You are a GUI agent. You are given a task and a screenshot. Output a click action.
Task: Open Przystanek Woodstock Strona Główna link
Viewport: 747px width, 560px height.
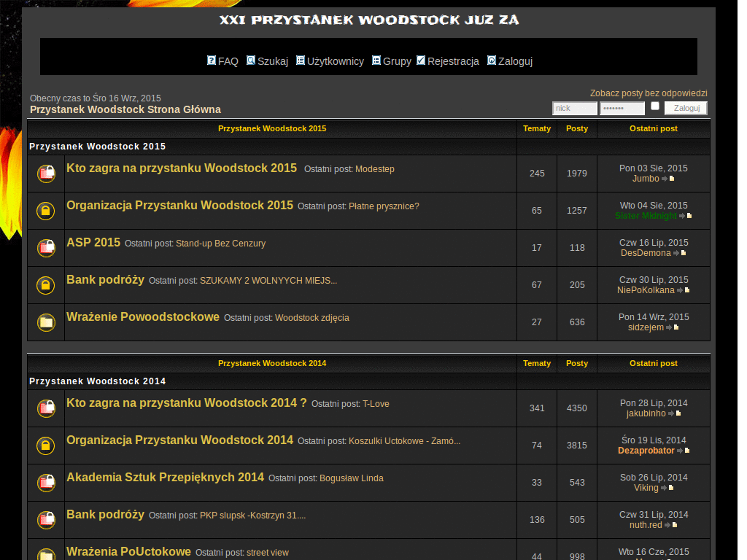[x=125, y=109]
